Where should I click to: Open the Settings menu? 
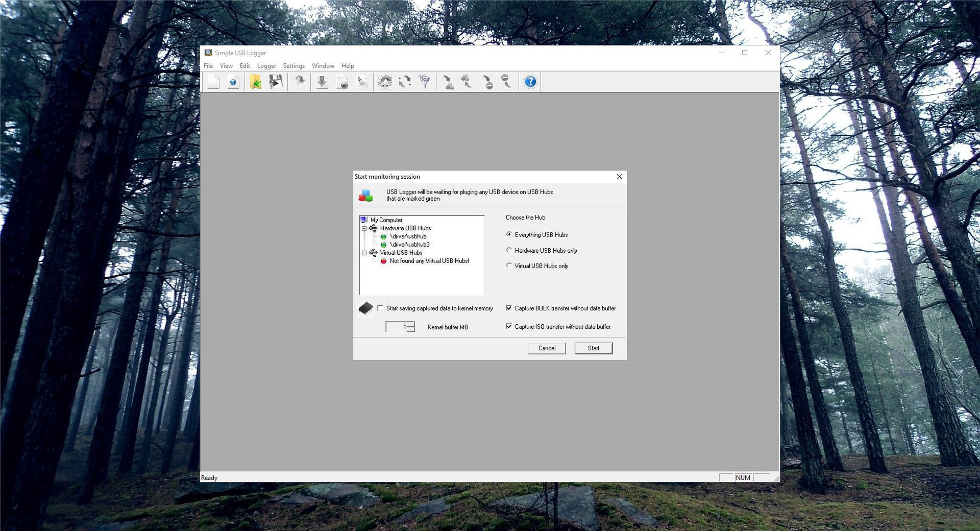click(x=293, y=65)
